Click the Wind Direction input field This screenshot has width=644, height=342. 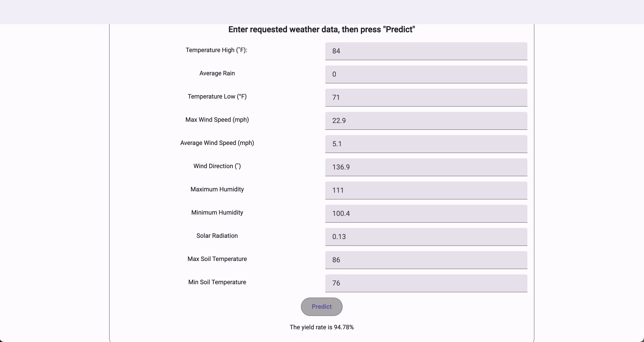point(426,167)
